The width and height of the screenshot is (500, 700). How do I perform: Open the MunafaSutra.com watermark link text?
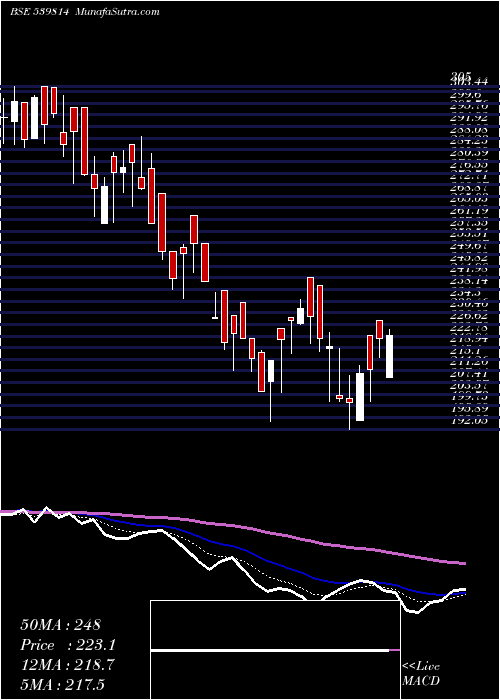click(118, 12)
